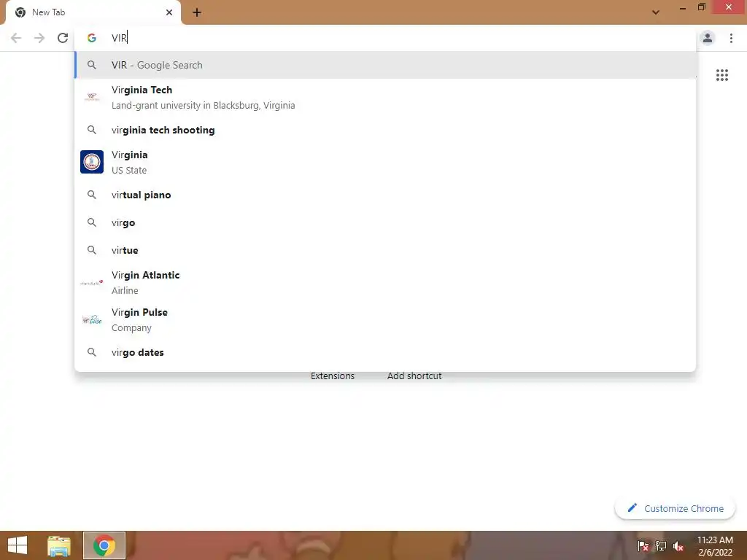Select the Virgin Atlantic airline suggestion

coord(385,282)
